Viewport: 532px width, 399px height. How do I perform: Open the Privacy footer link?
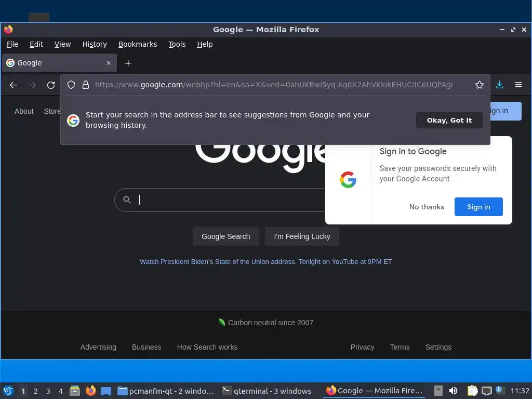(362, 347)
